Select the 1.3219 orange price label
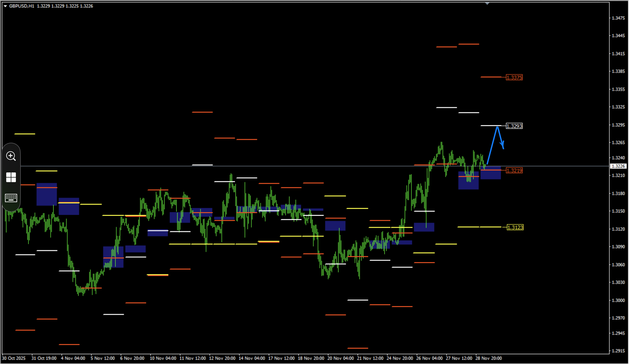Image resolution: width=629 pixels, height=364 pixels. pyautogui.click(x=514, y=171)
